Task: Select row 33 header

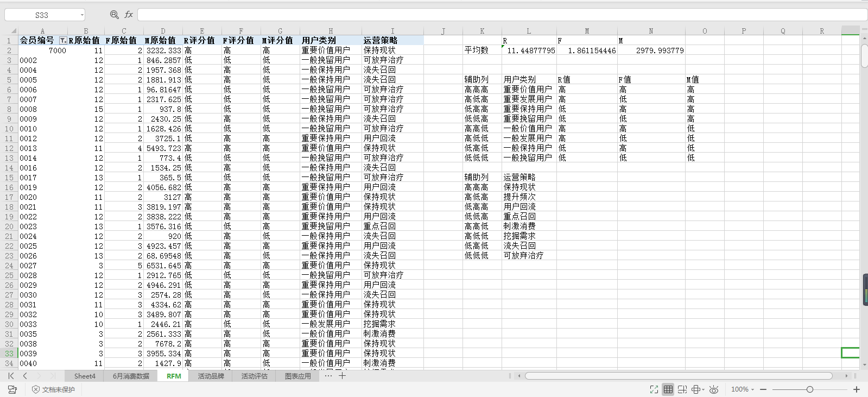Action: point(9,354)
